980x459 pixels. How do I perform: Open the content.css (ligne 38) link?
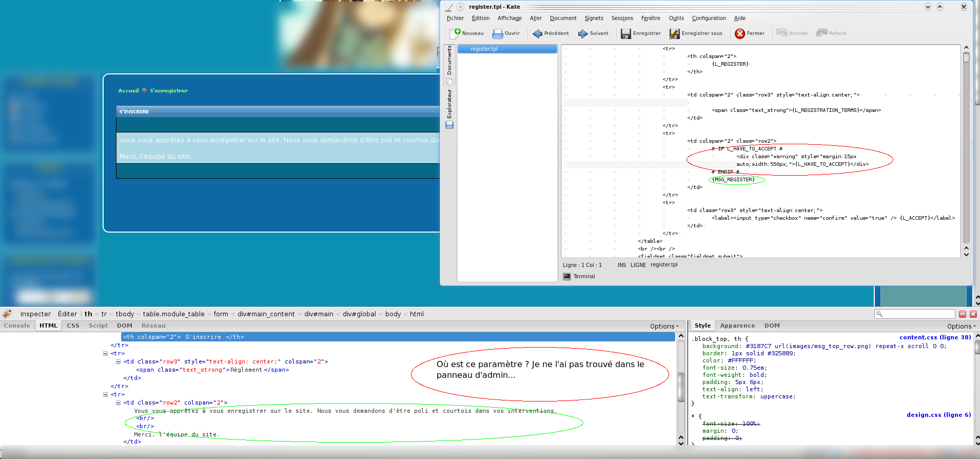pyautogui.click(x=935, y=337)
